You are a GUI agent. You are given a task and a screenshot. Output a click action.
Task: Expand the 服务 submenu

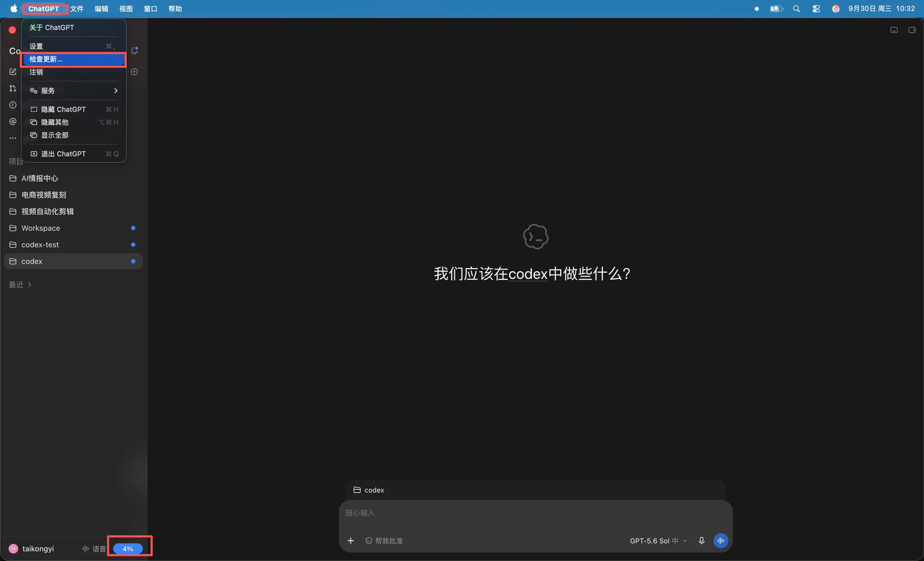tap(74, 91)
